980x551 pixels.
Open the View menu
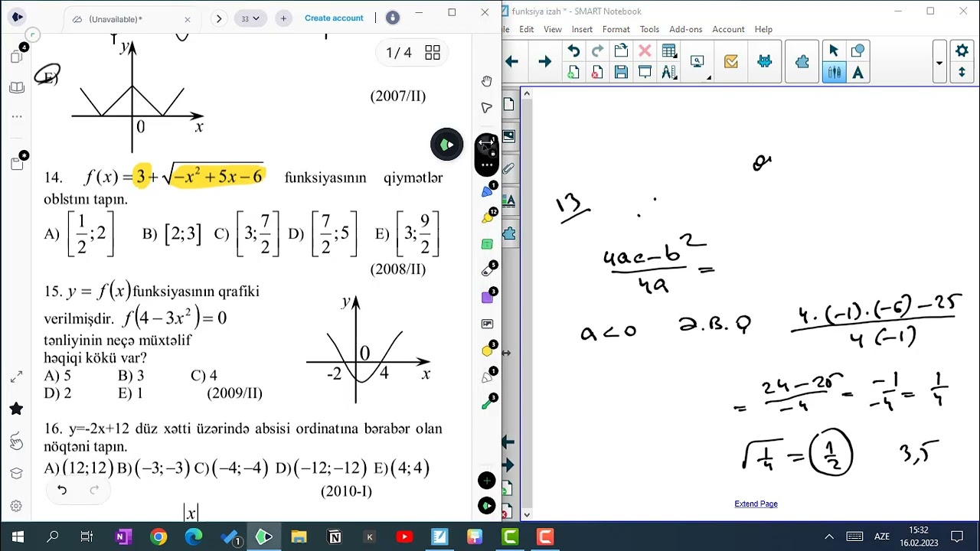coord(552,29)
